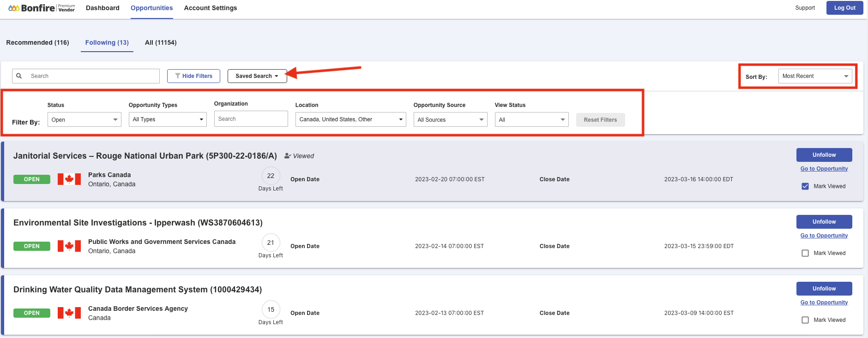Unfollow the Janitorial Services opportunity
Viewport: 868px width, 338px height.
pyautogui.click(x=824, y=155)
